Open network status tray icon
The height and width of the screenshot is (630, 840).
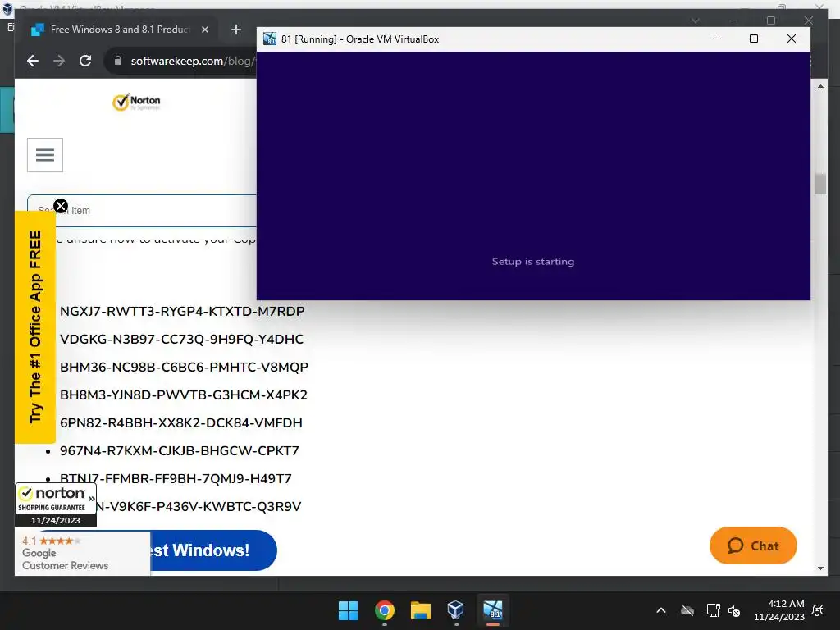tap(713, 610)
